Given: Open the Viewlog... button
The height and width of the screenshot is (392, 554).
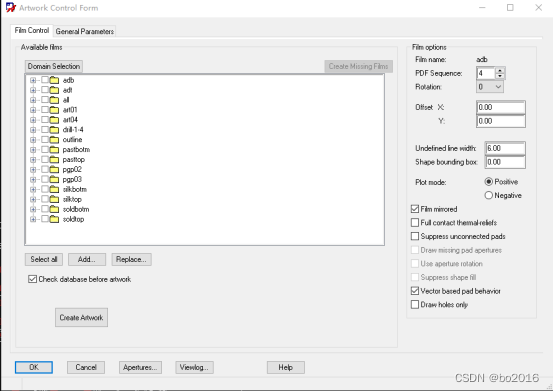Looking at the screenshot, I should click(194, 367).
